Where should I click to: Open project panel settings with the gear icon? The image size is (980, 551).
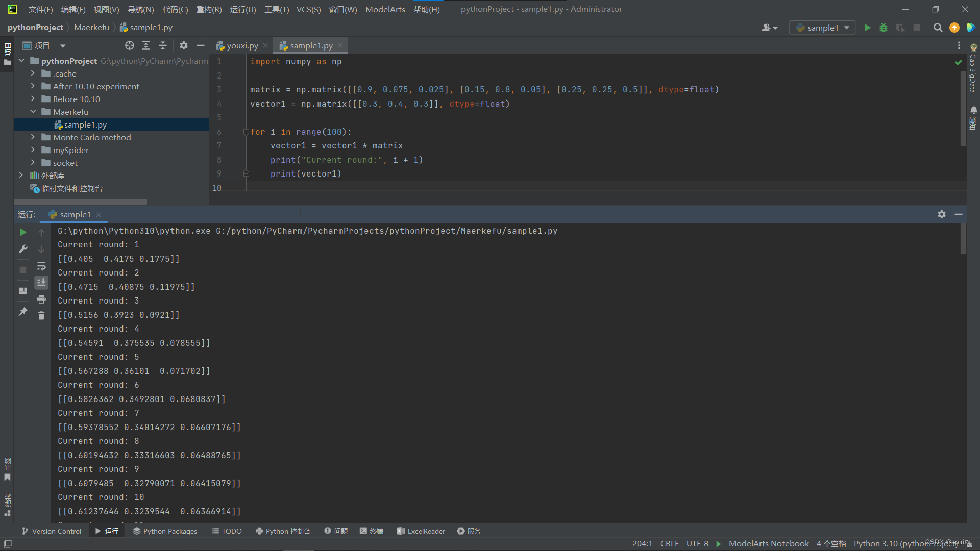[x=184, y=45]
